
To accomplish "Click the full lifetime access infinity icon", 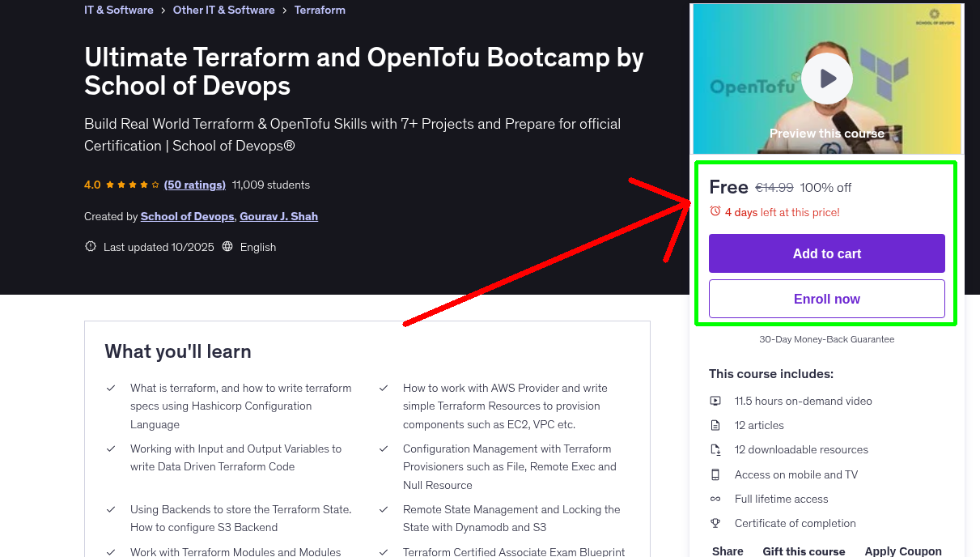I will (x=715, y=499).
